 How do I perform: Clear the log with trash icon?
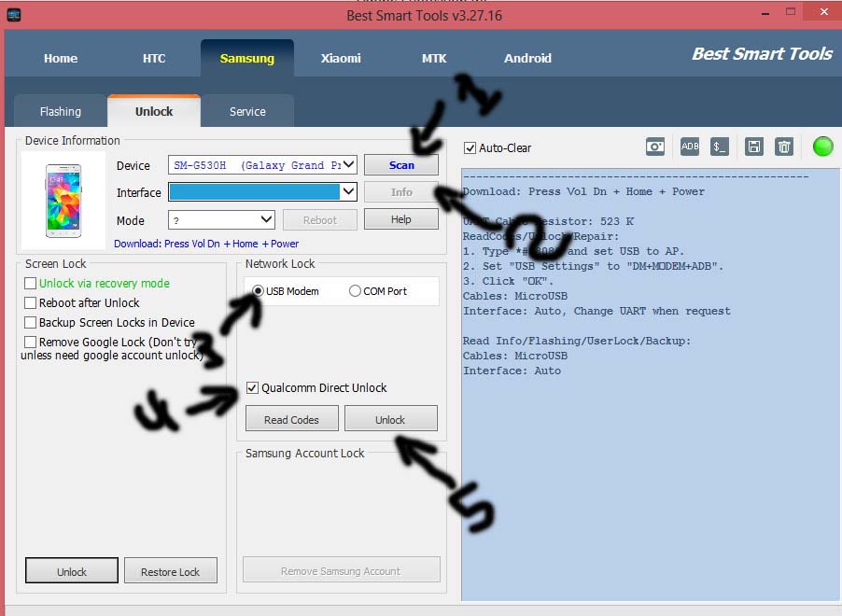784,147
